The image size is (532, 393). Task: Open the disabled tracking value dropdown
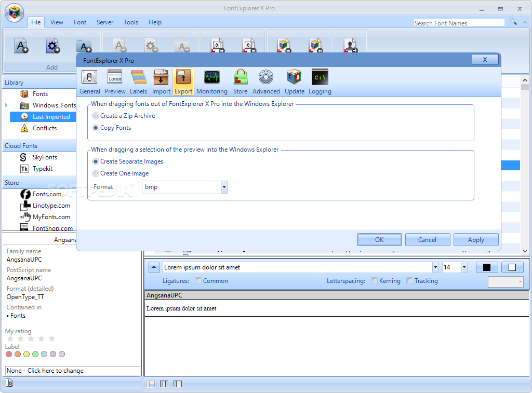(x=506, y=281)
